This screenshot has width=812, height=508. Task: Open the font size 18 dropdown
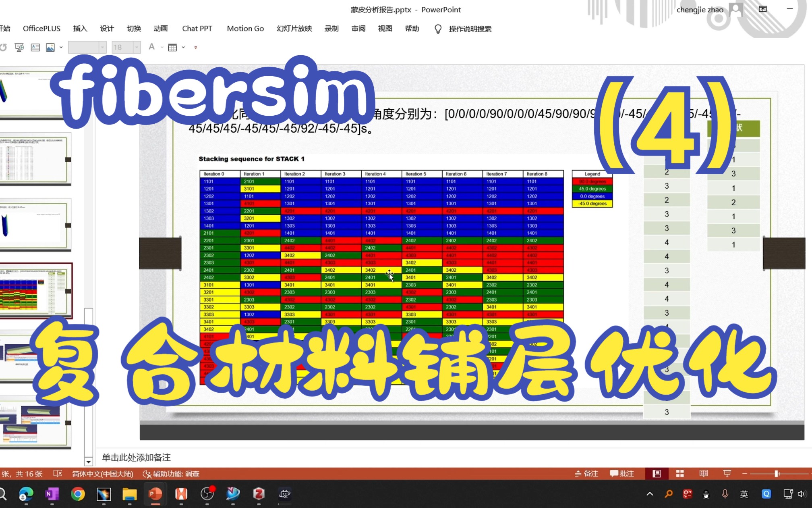click(x=137, y=47)
